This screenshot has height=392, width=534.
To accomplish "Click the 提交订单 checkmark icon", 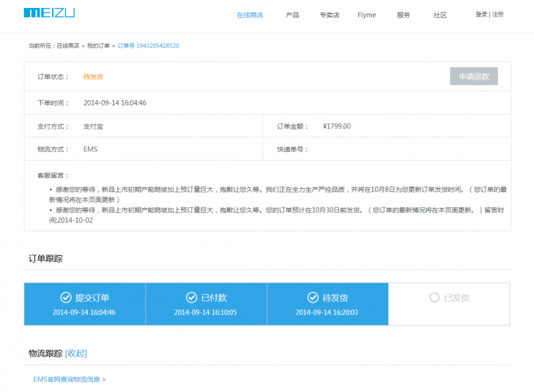I will [x=65, y=297].
